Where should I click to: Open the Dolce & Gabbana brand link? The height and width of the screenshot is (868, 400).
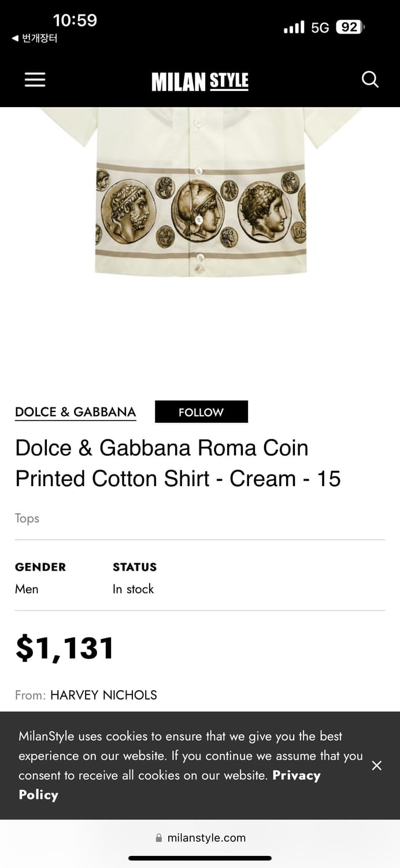pyautogui.click(x=76, y=412)
